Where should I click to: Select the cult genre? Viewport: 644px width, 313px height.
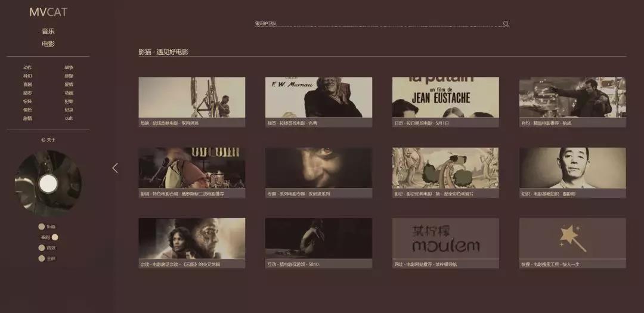pyautogui.click(x=69, y=118)
